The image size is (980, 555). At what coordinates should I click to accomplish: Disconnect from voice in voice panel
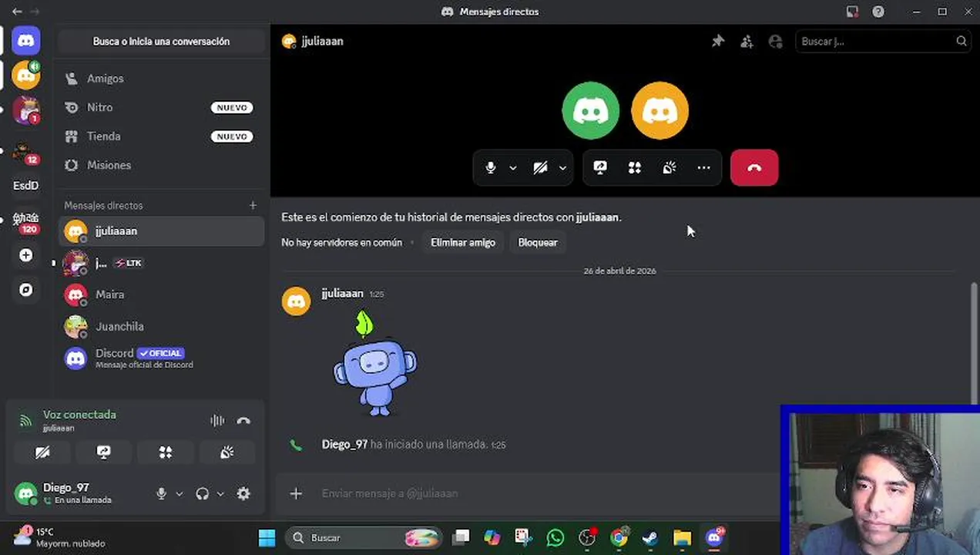[x=243, y=421]
